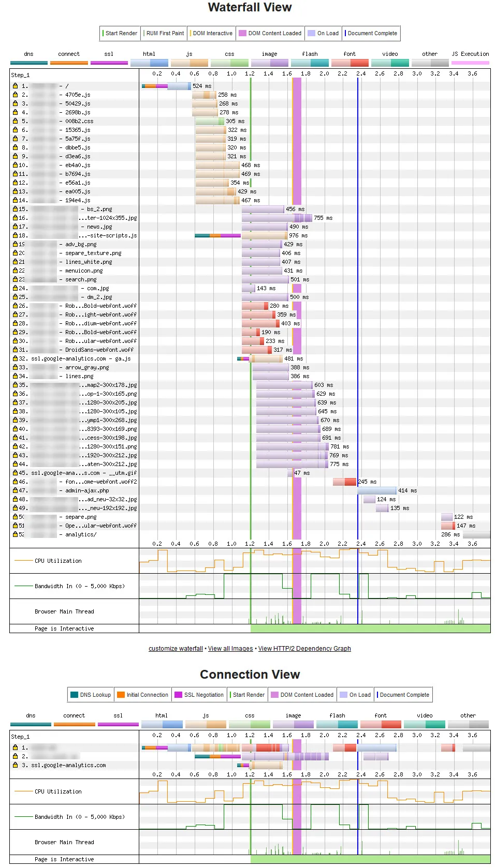Image resolution: width=495 pixels, height=868 pixels.
Task: Click the lock icon for analytics/ request
Action: (15, 534)
